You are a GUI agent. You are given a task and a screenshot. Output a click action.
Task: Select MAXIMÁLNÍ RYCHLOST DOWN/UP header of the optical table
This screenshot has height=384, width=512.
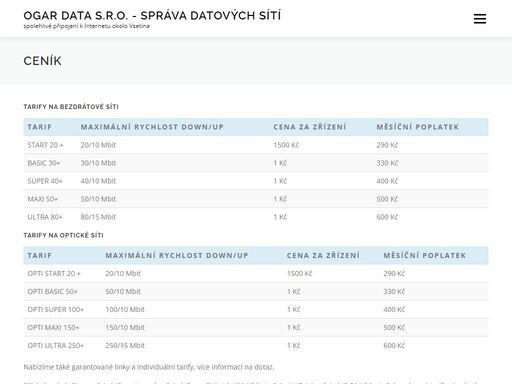click(x=177, y=256)
